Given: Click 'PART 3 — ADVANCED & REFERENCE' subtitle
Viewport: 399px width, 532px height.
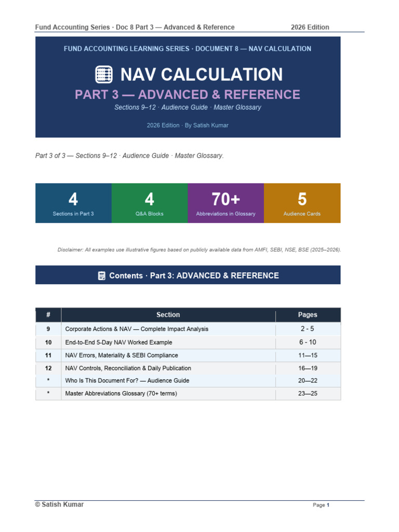Looking at the screenshot, I should (188, 95).
